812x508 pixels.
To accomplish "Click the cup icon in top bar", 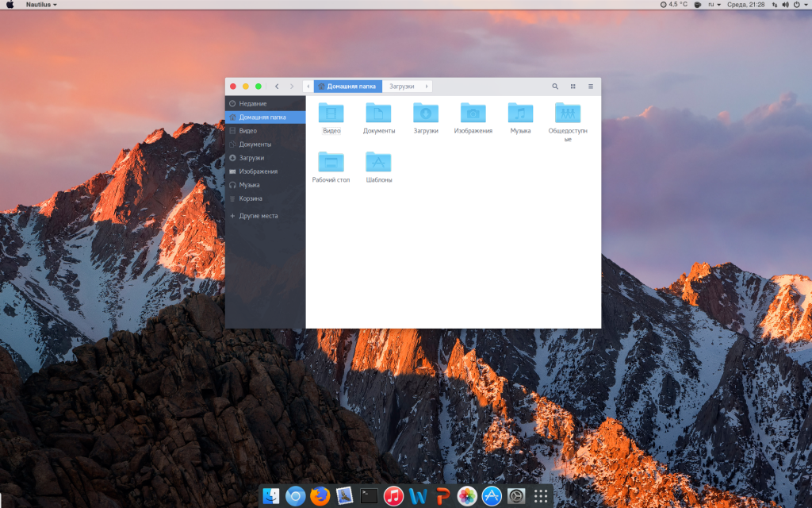I will (x=698, y=5).
